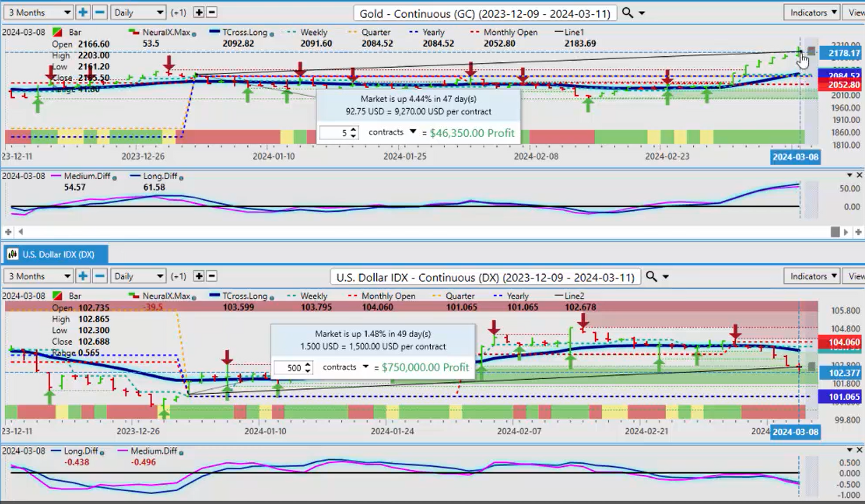Screen dimensions: 865x504
Task: Click the right scroll arrow below Gold chart
Action: [847, 232]
